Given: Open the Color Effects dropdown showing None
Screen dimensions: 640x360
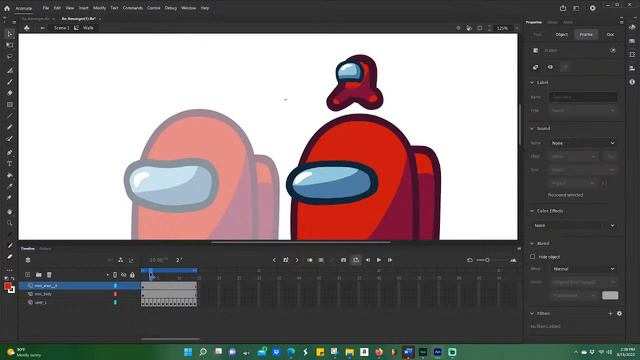Looking at the screenshot, I should click(x=574, y=225).
